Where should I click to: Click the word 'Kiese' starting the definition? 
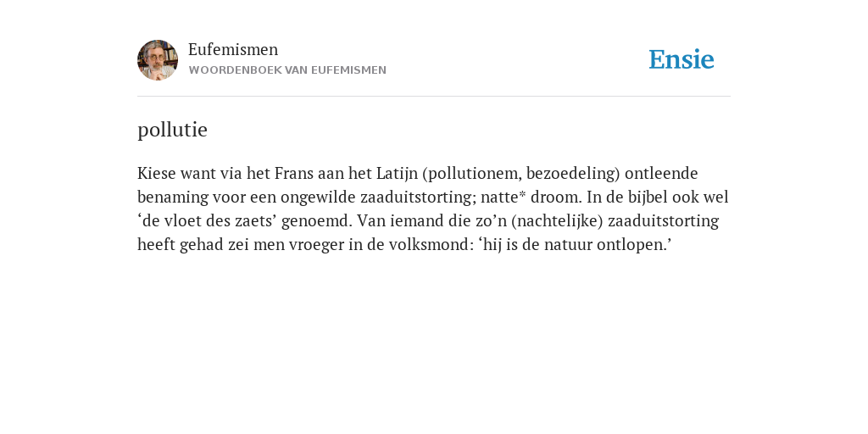point(157,173)
